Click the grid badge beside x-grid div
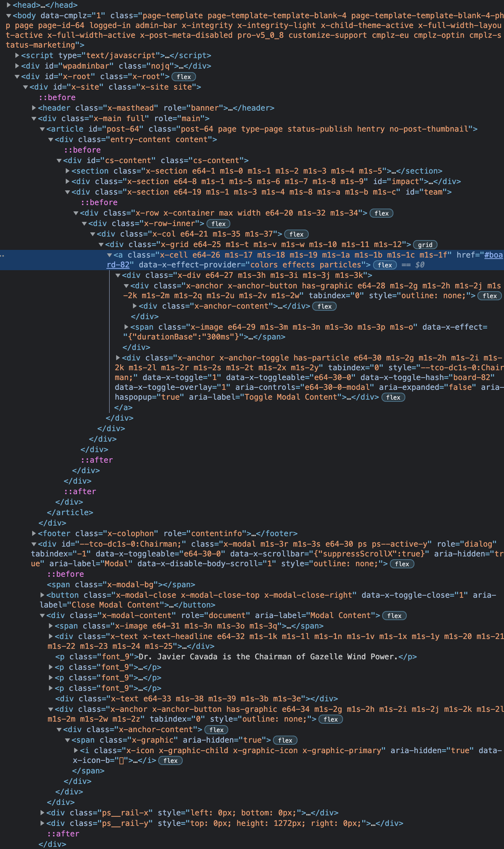Image resolution: width=504 pixels, height=849 pixels. [425, 245]
